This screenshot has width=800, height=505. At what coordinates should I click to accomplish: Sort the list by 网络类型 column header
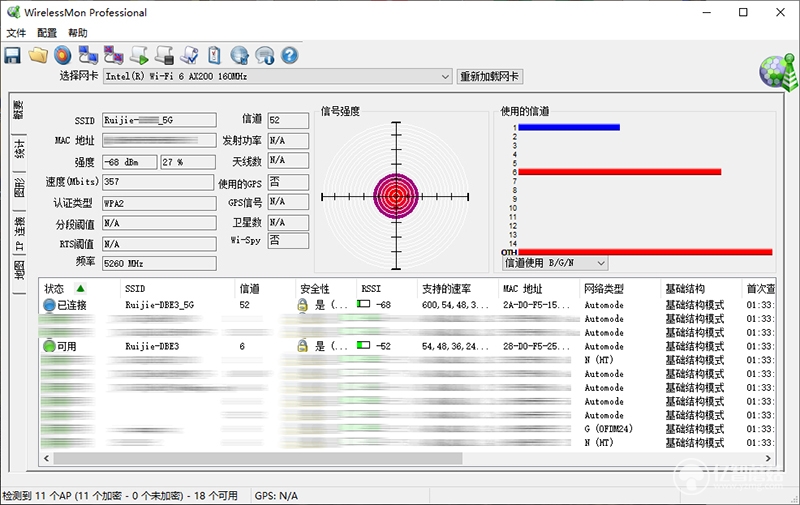coord(620,289)
